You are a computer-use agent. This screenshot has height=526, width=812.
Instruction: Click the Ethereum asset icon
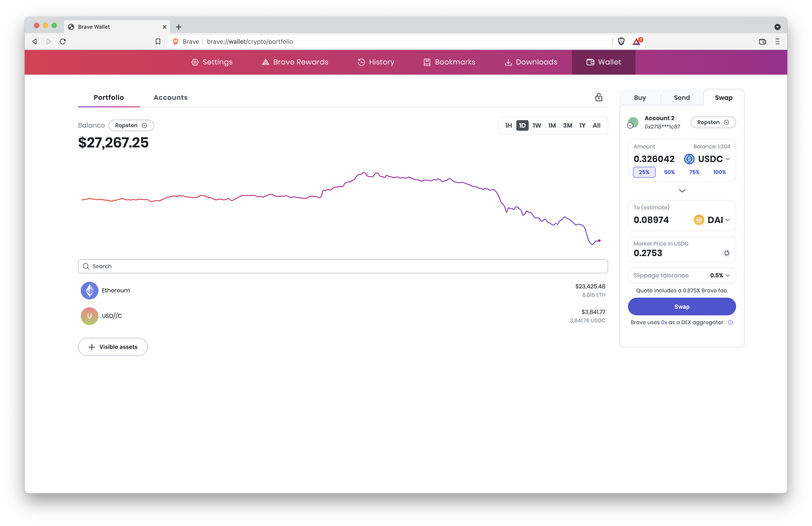pos(89,290)
